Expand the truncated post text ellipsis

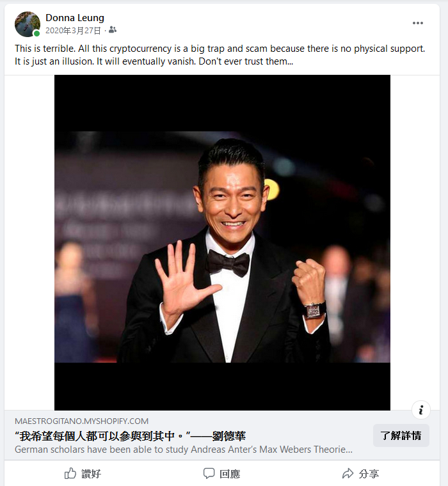tap(290, 61)
